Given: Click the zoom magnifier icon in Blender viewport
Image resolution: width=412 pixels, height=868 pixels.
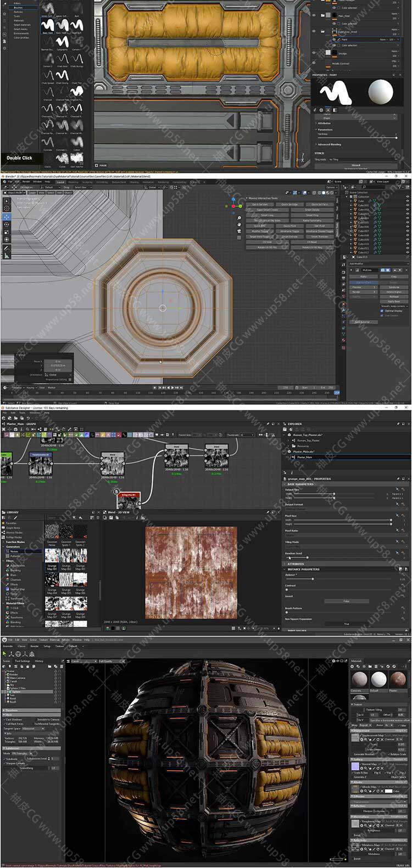Looking at the screenshot, I should click(240, 218).
